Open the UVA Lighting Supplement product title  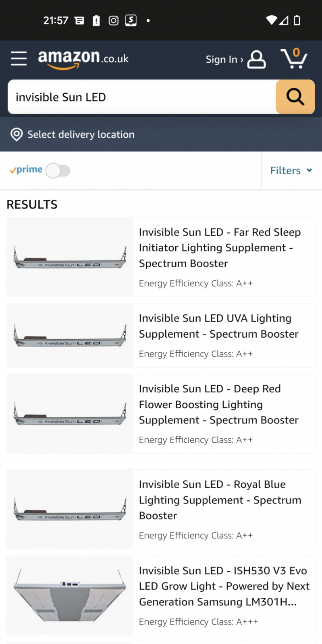(x=218, y=326)
